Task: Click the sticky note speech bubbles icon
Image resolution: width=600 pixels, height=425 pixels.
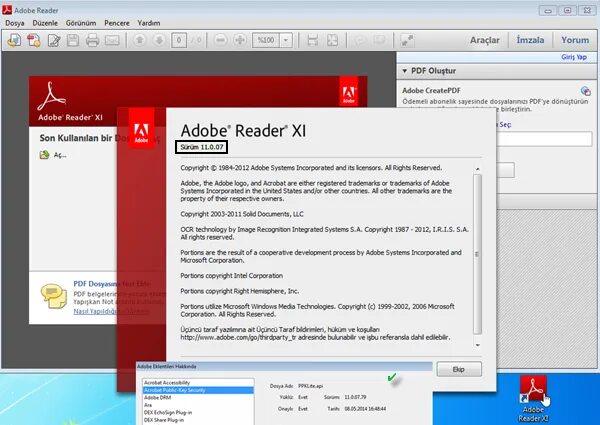Action: click(x=54, y=296)
